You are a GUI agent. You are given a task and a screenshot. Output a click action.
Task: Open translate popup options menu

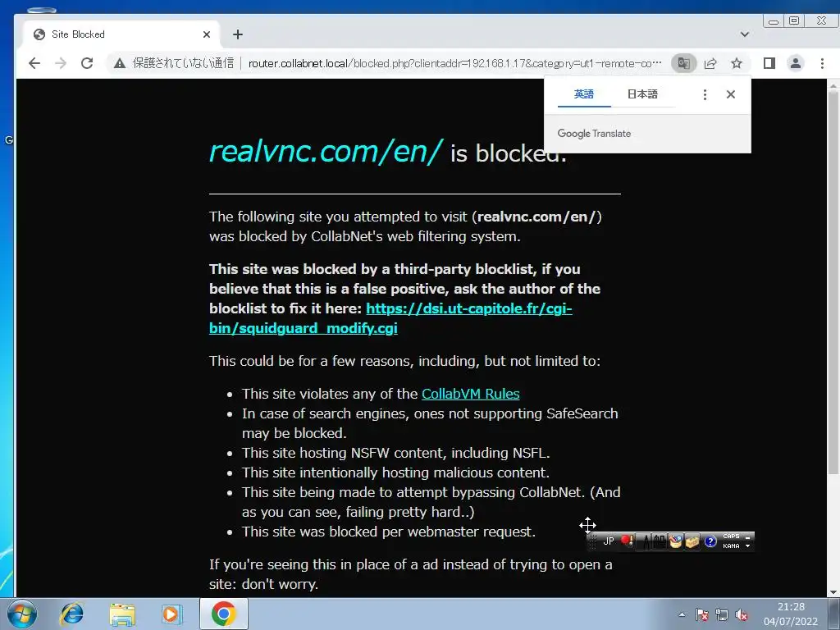705,94
